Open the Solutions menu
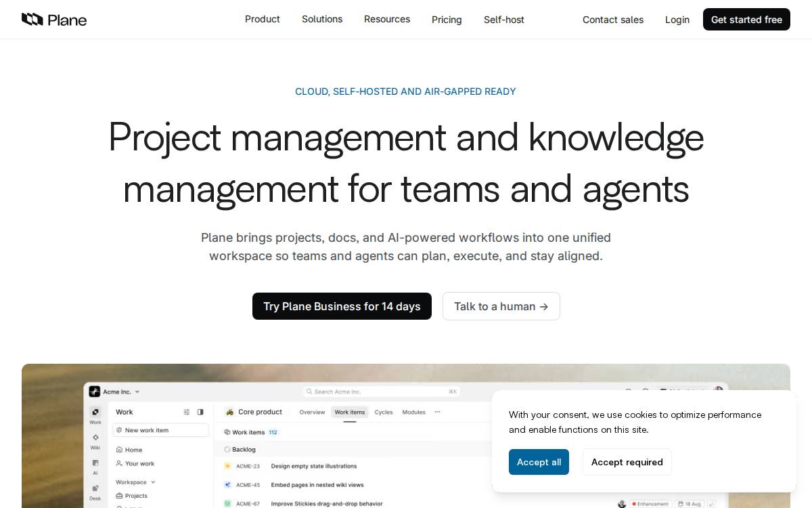 [322, 19]
